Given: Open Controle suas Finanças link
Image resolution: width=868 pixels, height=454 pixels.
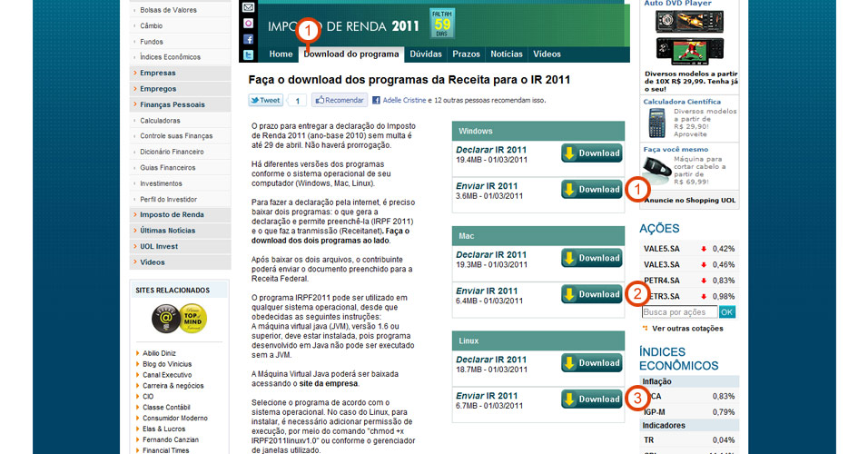Looking at the screenshot, I should (176, 136).
